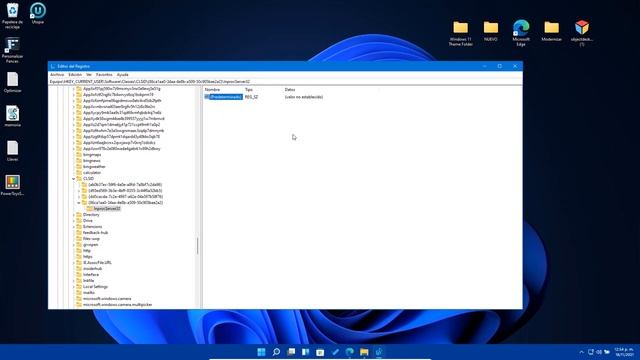Open the Optimizar desktop file
The height and width of the screenshot is (360, 640).
tap(12, 82)
